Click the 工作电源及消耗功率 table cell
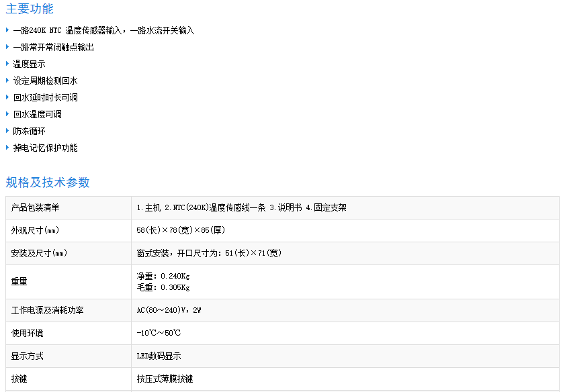The width and height of the screenshot is (567, 392). [69, 310]
